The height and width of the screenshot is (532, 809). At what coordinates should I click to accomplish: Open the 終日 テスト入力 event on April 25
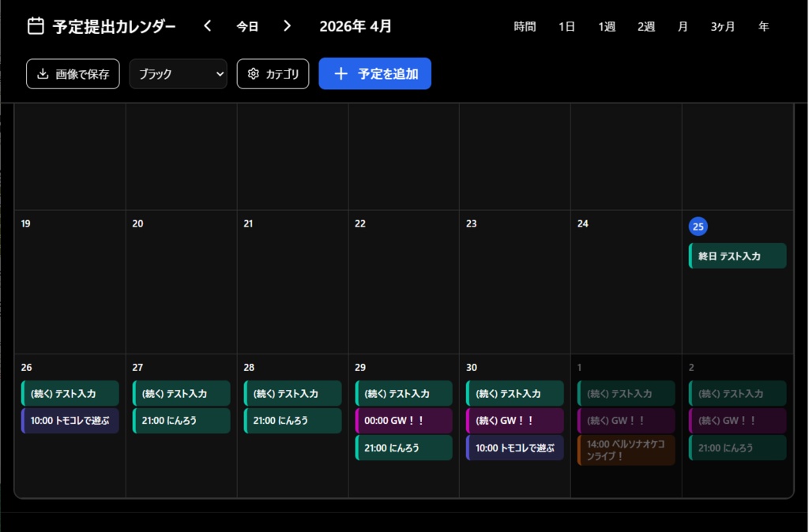pyautogui.click(x=736, y=256)
